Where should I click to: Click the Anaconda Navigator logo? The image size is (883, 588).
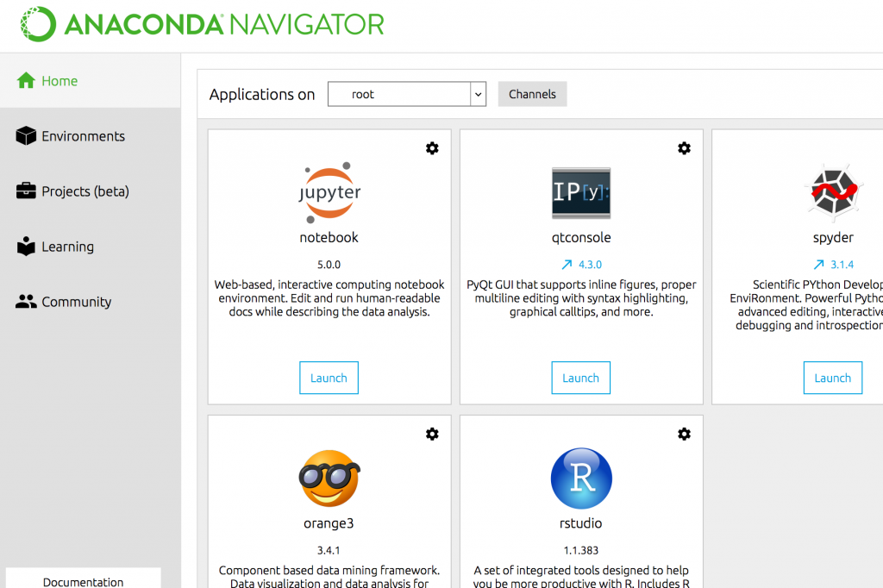[x=202, y=24]
